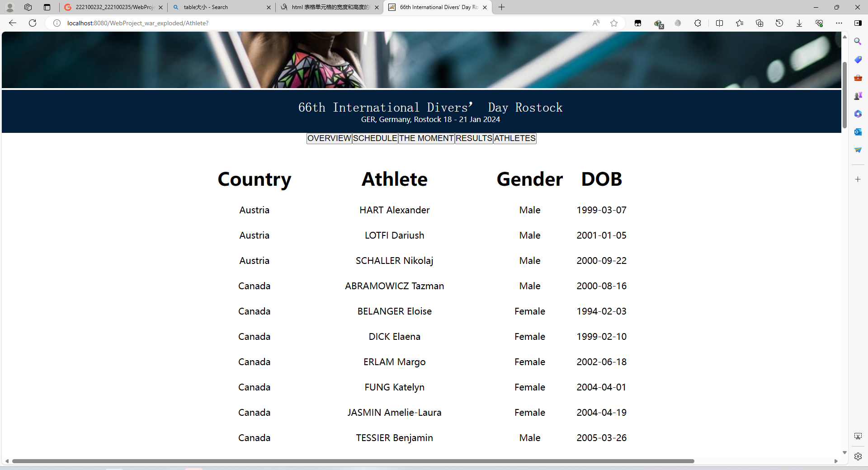Open the RESULTS page
868x470 pixels.
coord(474,138)
